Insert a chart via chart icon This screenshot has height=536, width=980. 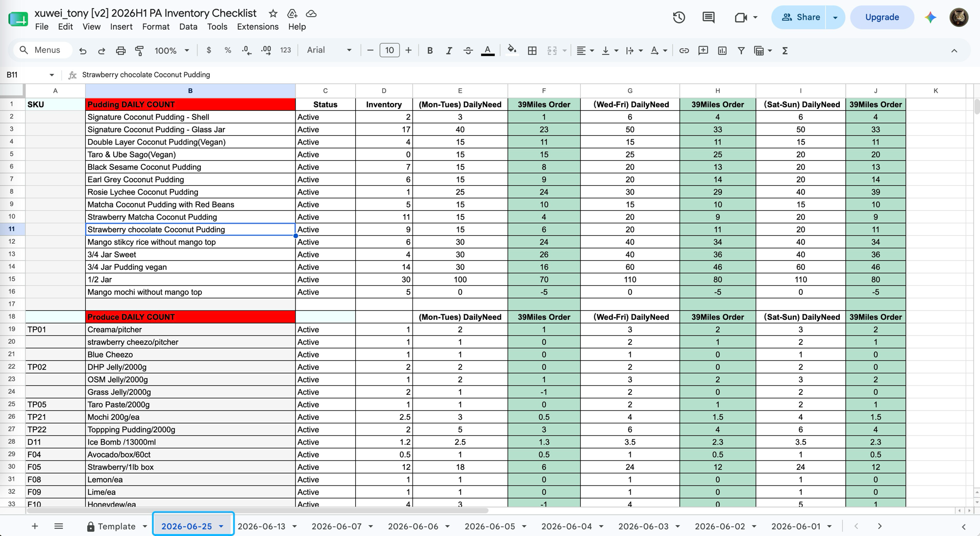coord(722,51)
